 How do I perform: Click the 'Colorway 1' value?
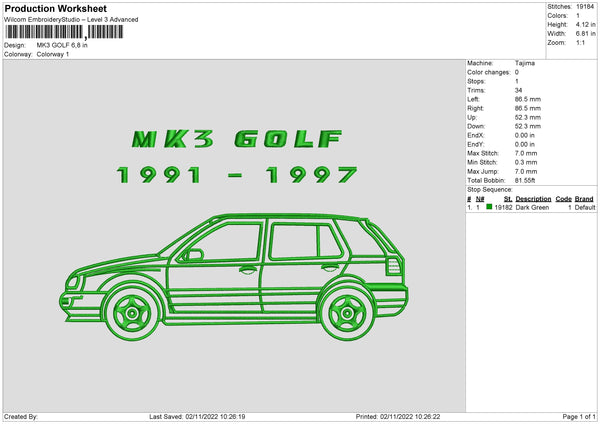(53, 54)
